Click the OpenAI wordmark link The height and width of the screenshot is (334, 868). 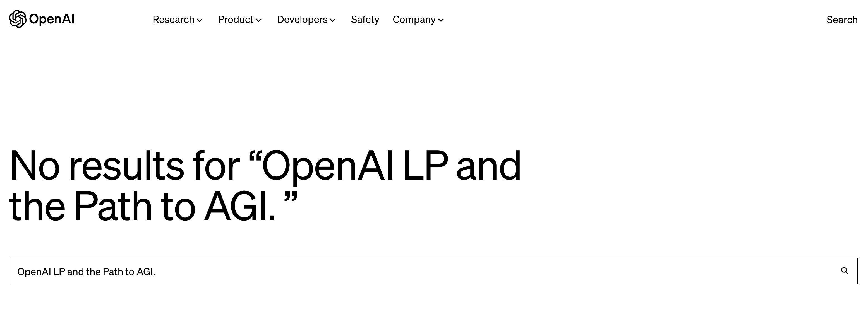point(42,19)
